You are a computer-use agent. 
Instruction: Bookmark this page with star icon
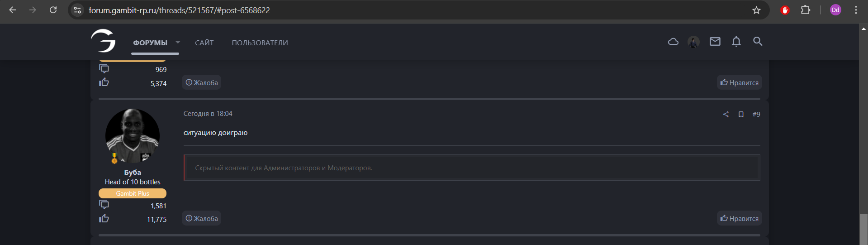756,10
